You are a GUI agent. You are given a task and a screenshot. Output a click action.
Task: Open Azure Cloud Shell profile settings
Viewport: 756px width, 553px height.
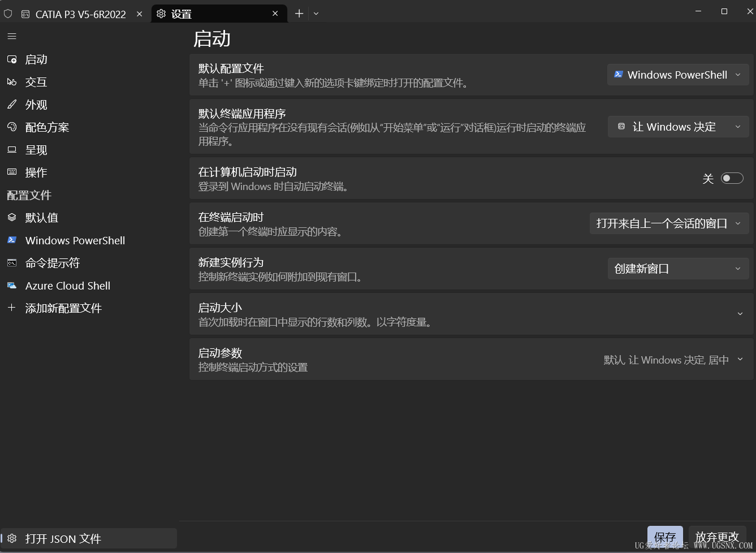pyautogui.click(x=68, y=286)
